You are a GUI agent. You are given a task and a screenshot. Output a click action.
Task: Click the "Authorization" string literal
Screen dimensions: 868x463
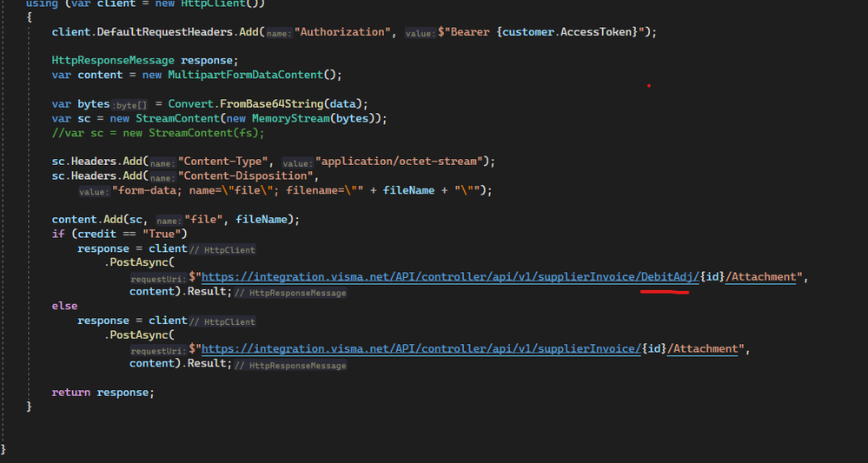[342, 32]
